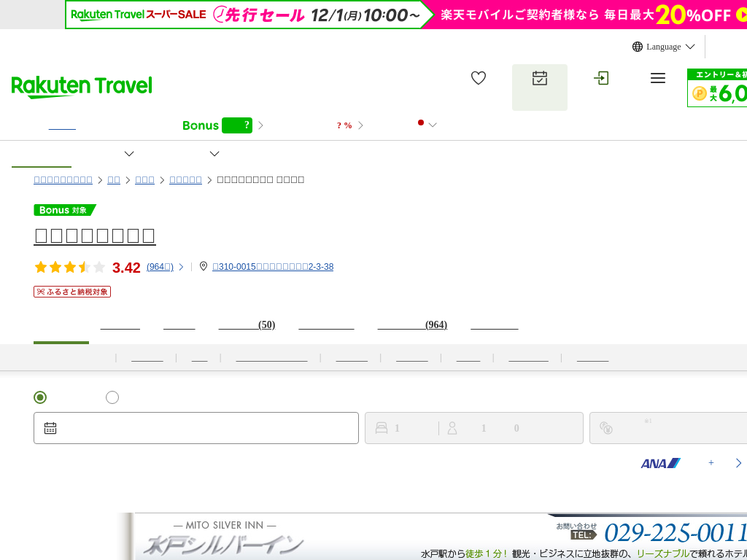This screenshot has height=560, width=747.
Task: Click the ANA logo
Action: (660, 463)
